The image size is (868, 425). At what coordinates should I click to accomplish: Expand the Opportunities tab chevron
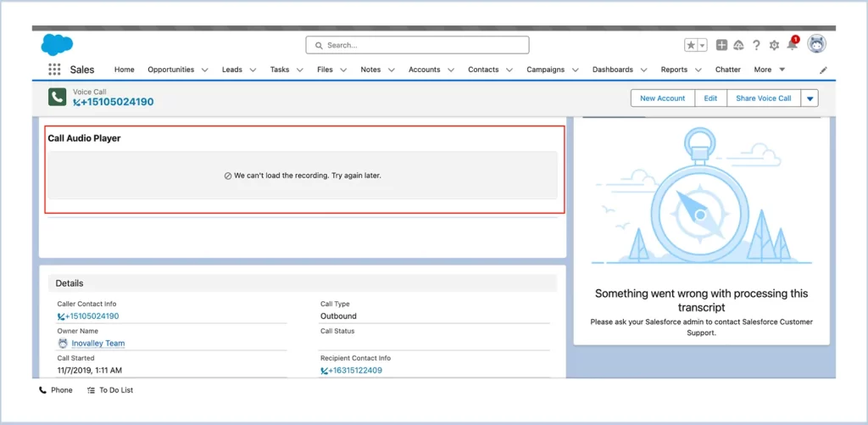(205, 70)
